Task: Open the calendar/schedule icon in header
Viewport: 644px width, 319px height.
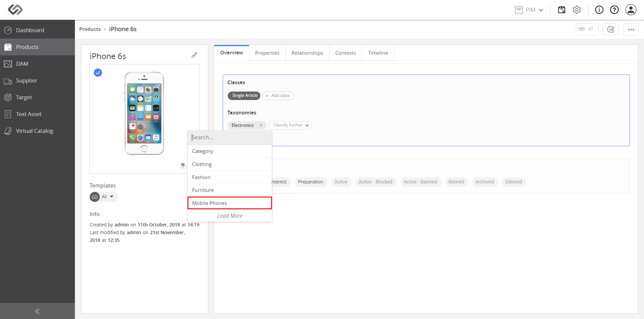Action: tap(561, 10)
